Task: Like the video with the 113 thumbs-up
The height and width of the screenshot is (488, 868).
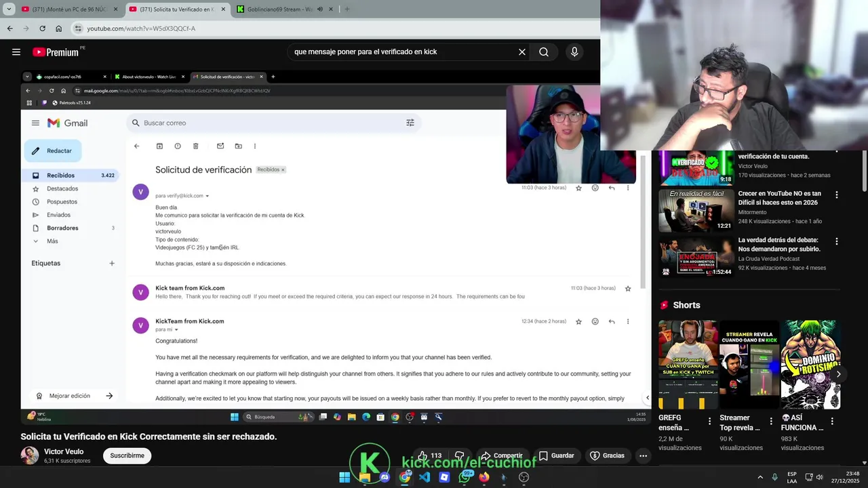Action: coord(430,455)
